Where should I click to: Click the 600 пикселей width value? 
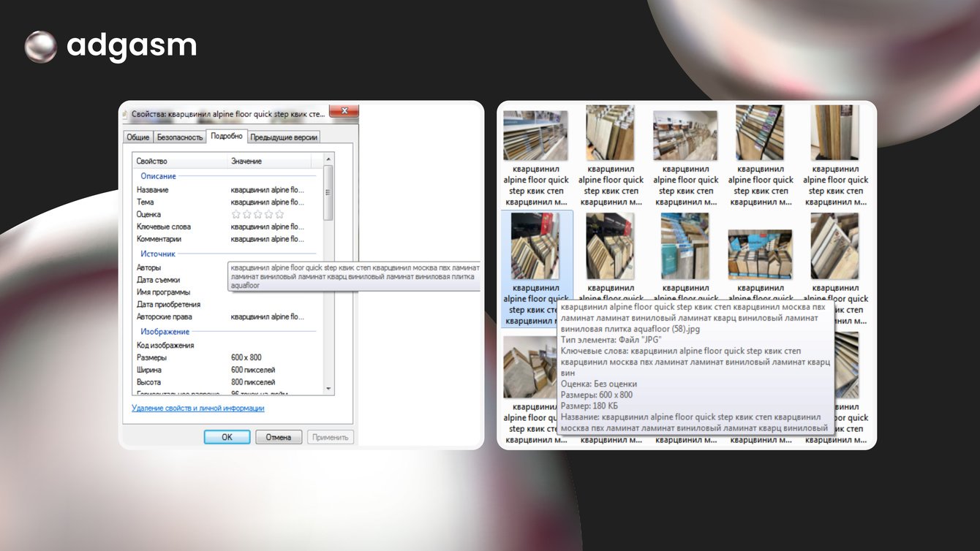pyautogui.click(x=253, y=370)
